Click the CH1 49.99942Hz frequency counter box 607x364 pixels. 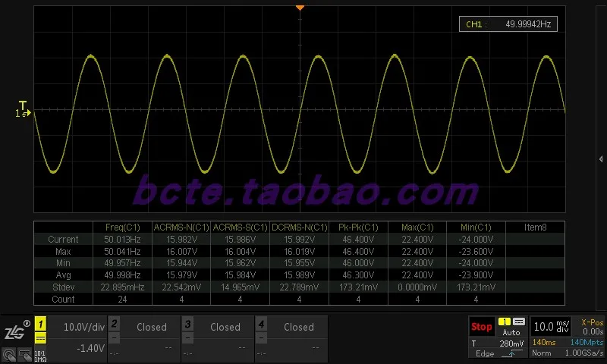point(508,24)
